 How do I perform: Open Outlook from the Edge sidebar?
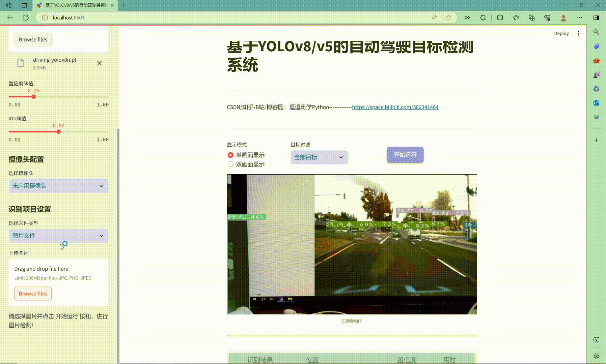point(596,103)
